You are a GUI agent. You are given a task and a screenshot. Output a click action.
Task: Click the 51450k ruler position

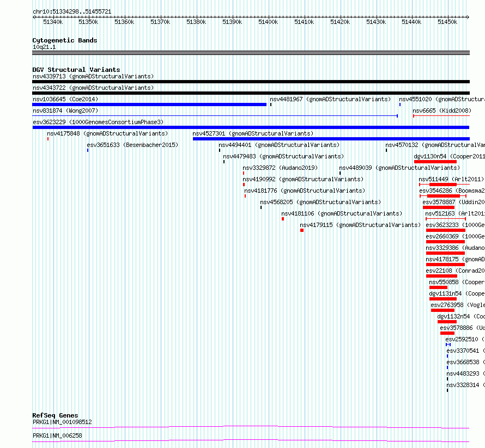[x=447, y=22]
